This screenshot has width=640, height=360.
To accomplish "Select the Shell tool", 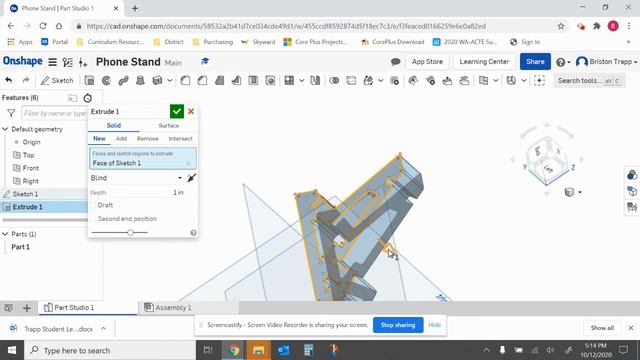I will (x=253, y=80).
